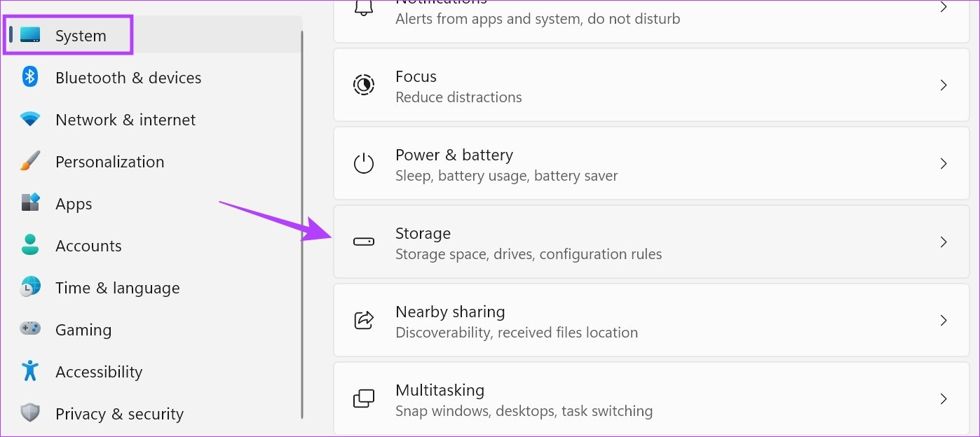Click the Privacy & security shield icon
Image resolution: width=980 pixels, height=437 pixels.
(x=30, y=413)
